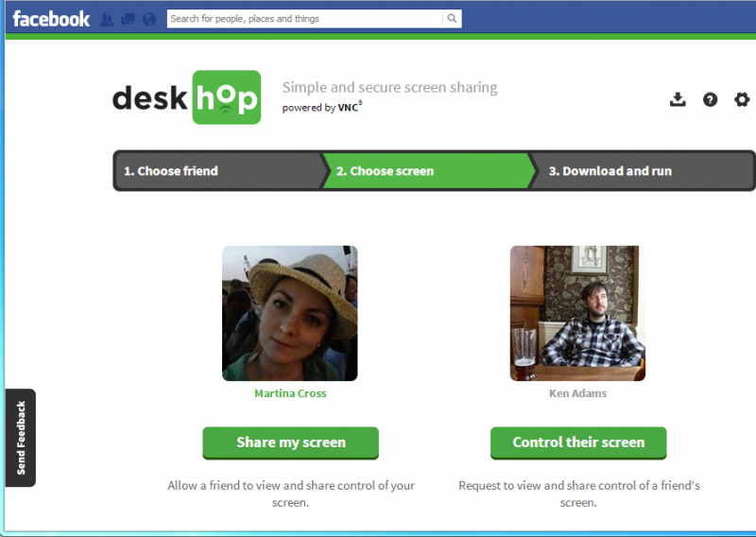The image size is (756, 537).
Task: Click the search magnifier button
Action: [x=452, y=18]
